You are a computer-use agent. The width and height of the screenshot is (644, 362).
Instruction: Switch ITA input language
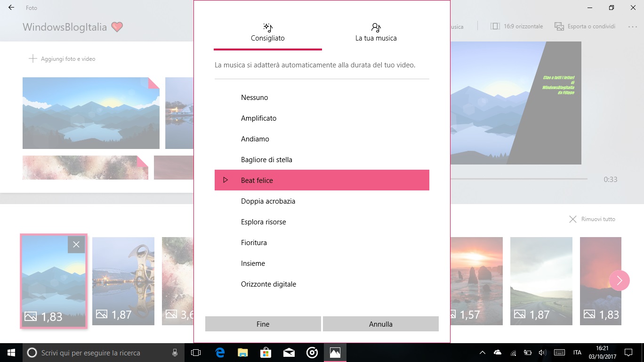point(577,352)
